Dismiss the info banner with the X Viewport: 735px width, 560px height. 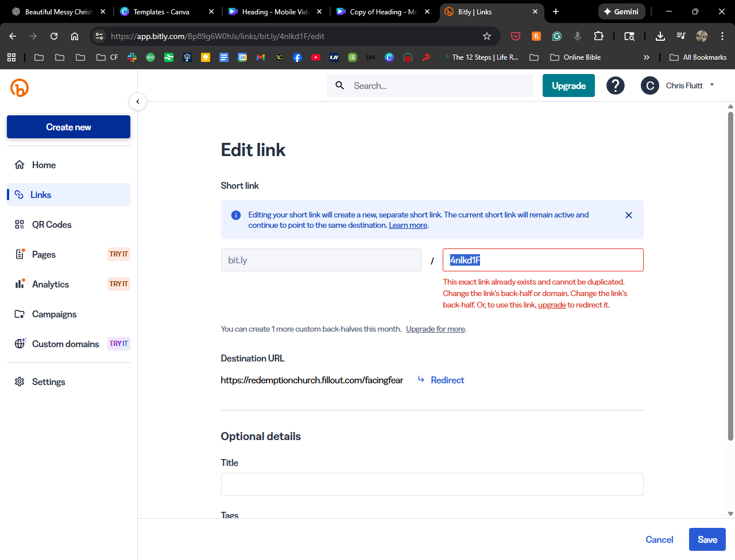629,215
